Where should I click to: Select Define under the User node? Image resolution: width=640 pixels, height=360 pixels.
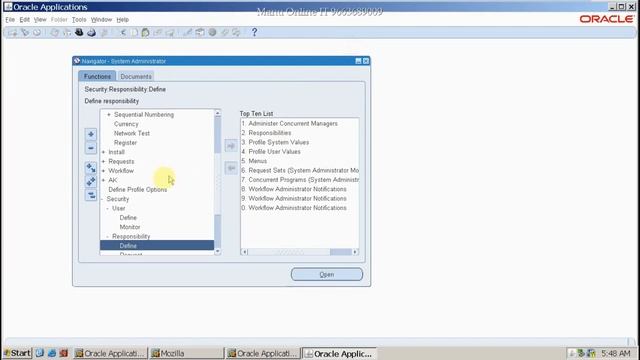click(128, 218)
